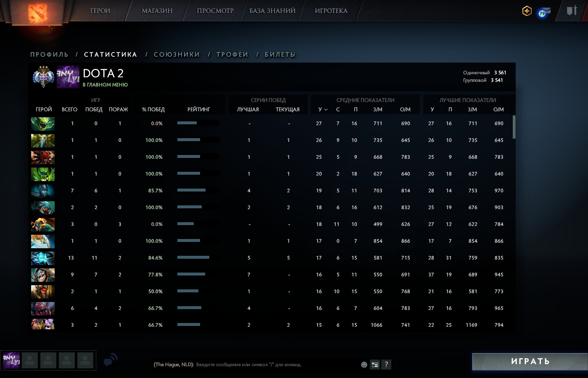This screenshot has height=378, width=588.
Task: Select hero portrait in row with 735 З/М average
Action: point(43,140)
